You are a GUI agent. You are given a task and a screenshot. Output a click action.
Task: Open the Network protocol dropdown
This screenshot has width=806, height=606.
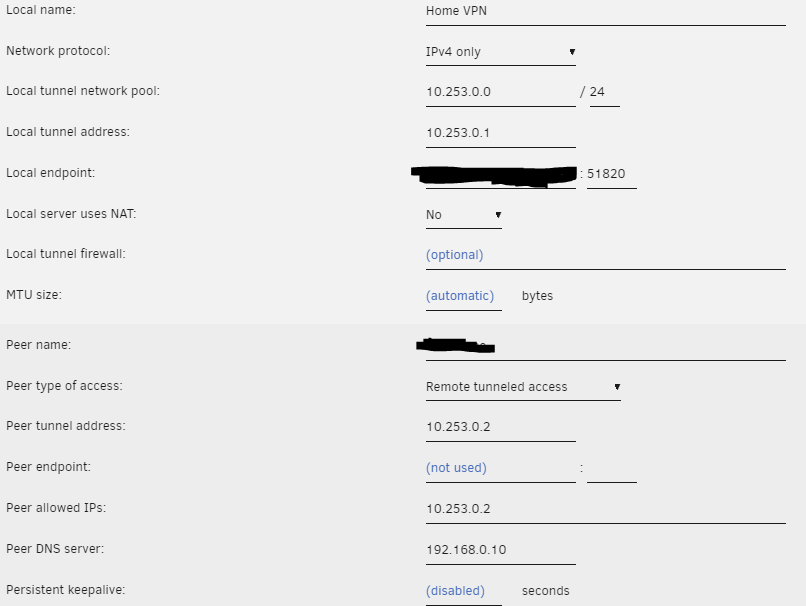click(500, 52)
